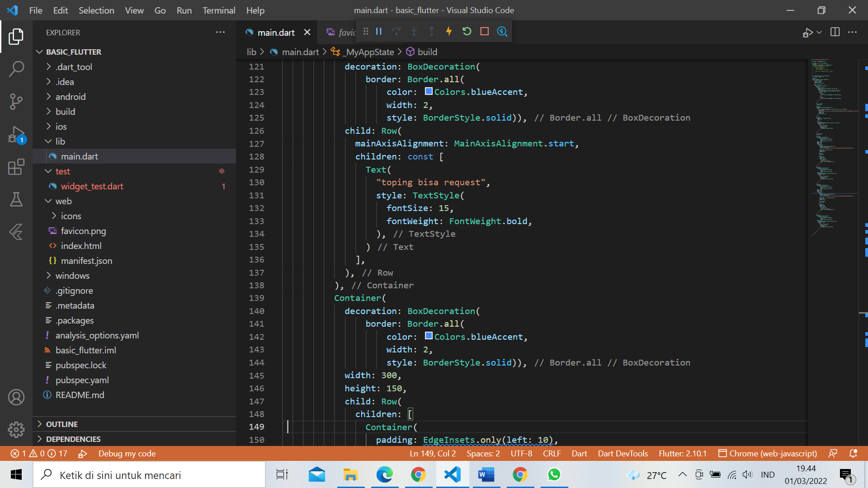The image size is (868, 488).
Task: Open the Terminal menu
Action: pyautogui.click(x=218, y=10)
